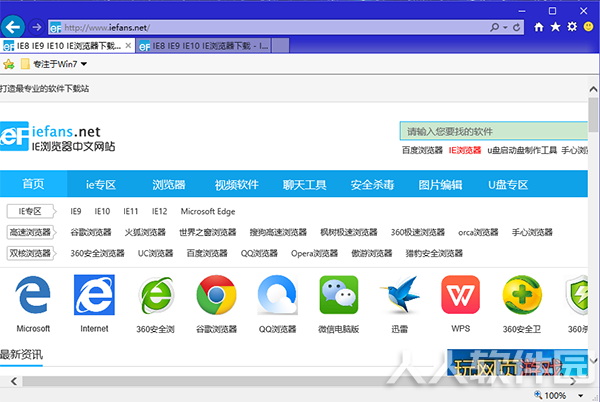
Task: Open the 谷歌浏览器 Chrome icon
Action: [x=217, y=295]
